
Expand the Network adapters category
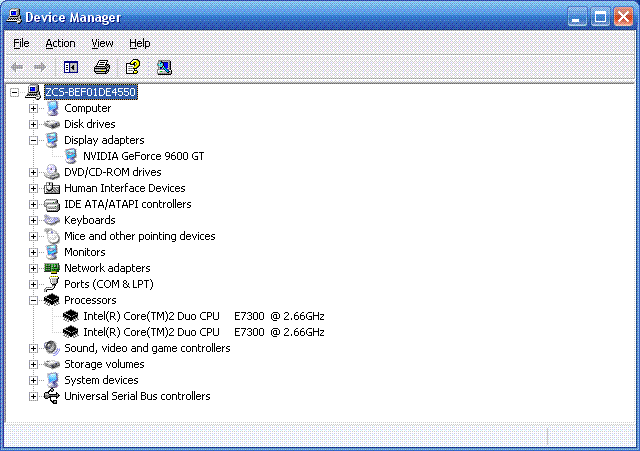tap(33, 268)
